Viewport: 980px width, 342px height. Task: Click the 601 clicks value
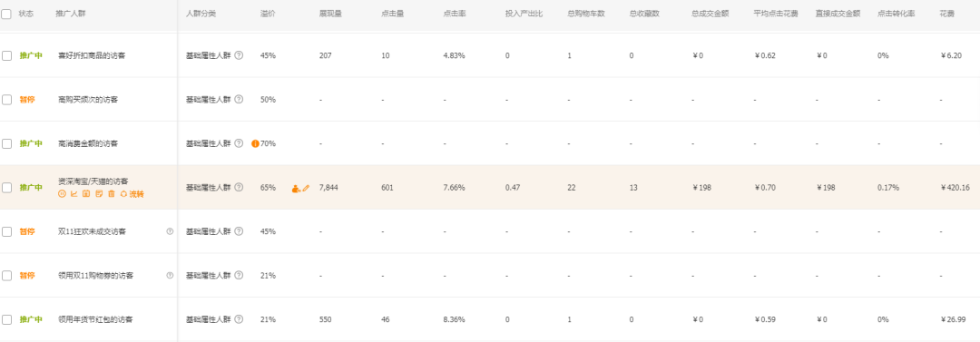387,187
